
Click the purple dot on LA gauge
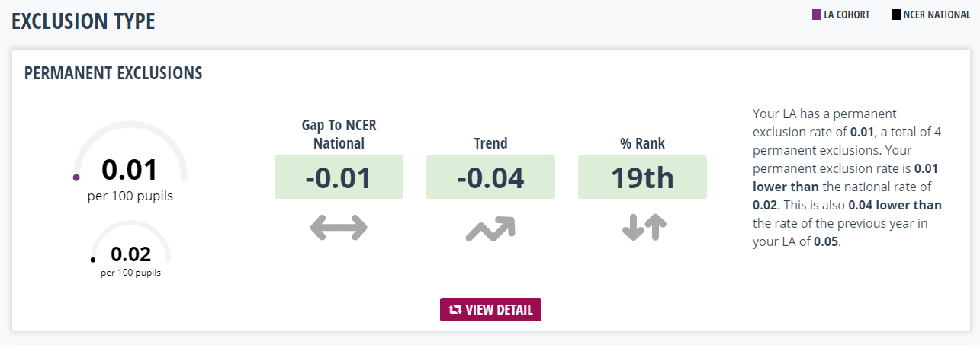tap(76, 177)
